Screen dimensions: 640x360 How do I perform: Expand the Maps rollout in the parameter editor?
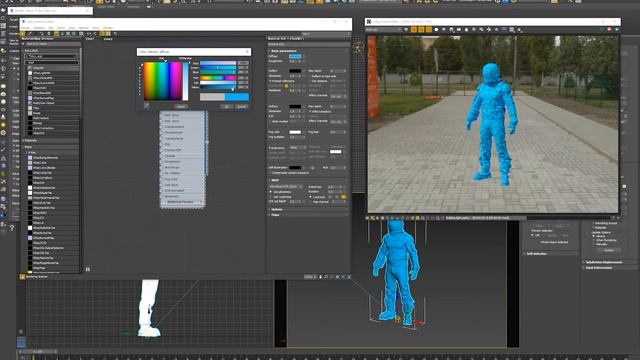click(276, 215)
